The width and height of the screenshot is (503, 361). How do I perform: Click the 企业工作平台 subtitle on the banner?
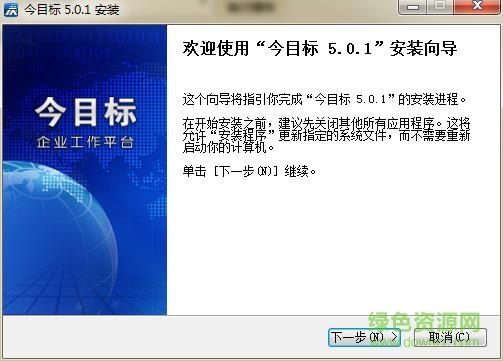(x=85, y=142)
